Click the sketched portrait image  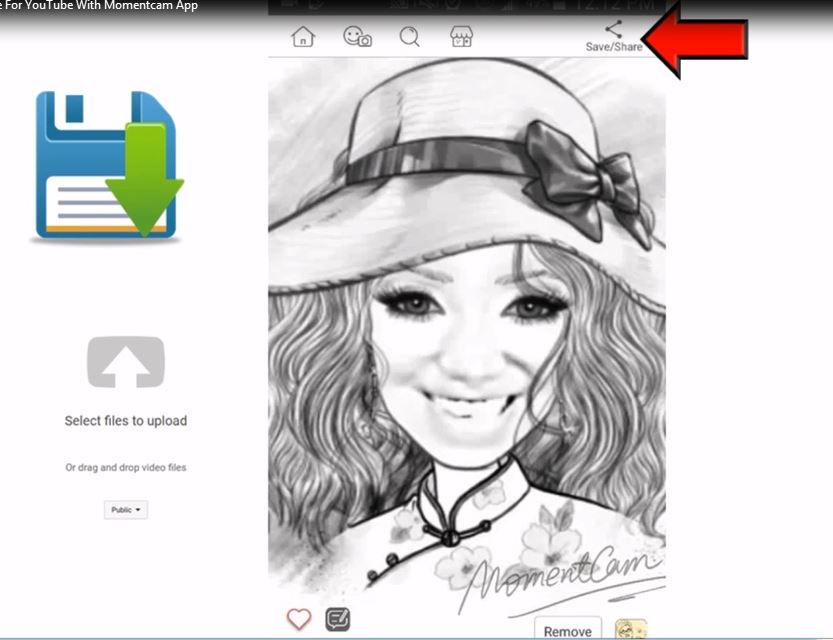tap(466, 337)
